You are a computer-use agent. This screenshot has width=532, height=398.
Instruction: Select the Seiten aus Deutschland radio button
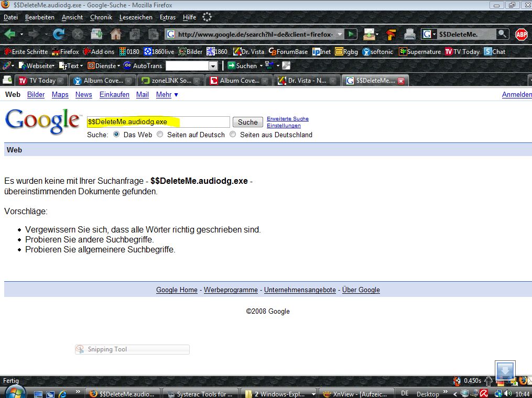pos(233,134)
